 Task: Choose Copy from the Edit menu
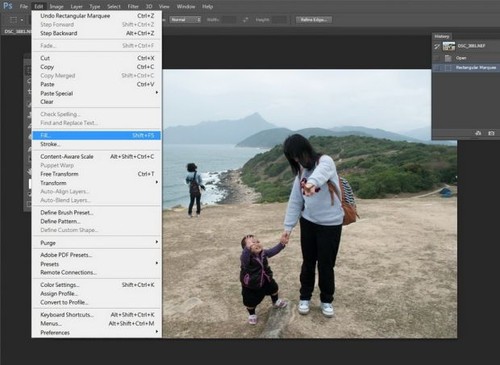96,67
